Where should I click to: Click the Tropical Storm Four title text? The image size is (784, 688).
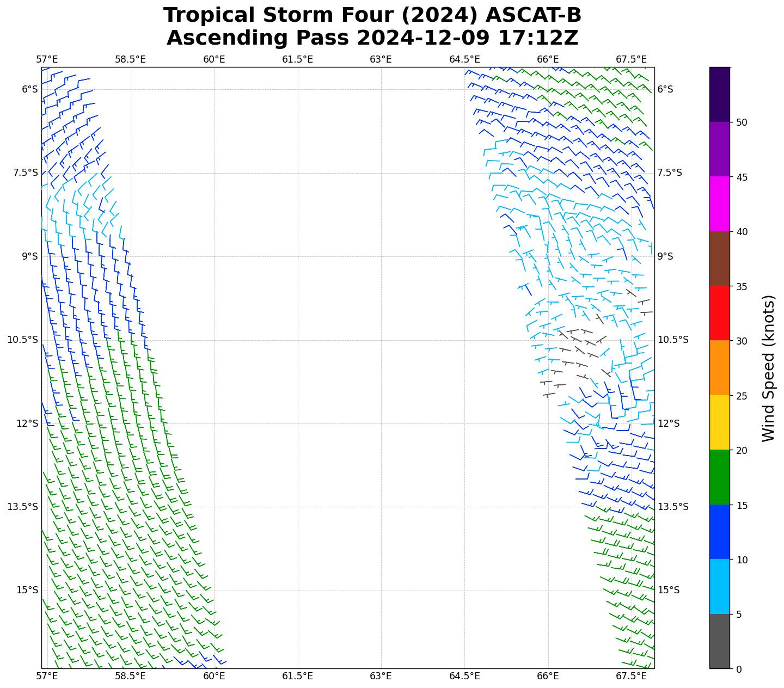point(372,15)
